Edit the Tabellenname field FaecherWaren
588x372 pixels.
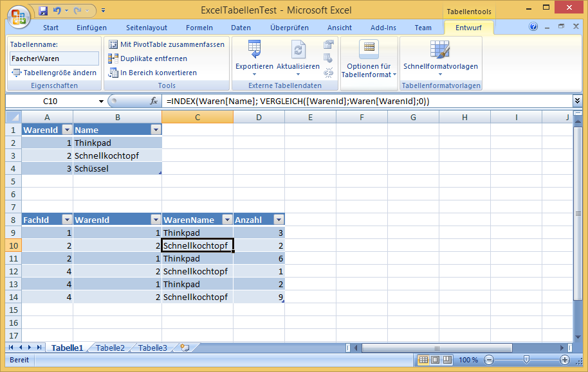pyautogui.click(x=54, y=58)
